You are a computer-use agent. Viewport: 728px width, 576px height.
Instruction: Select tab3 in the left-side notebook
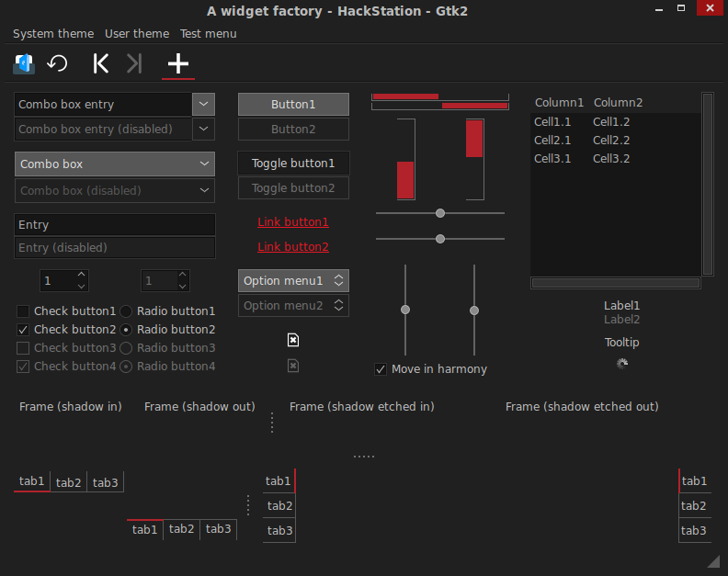[279, 530]
